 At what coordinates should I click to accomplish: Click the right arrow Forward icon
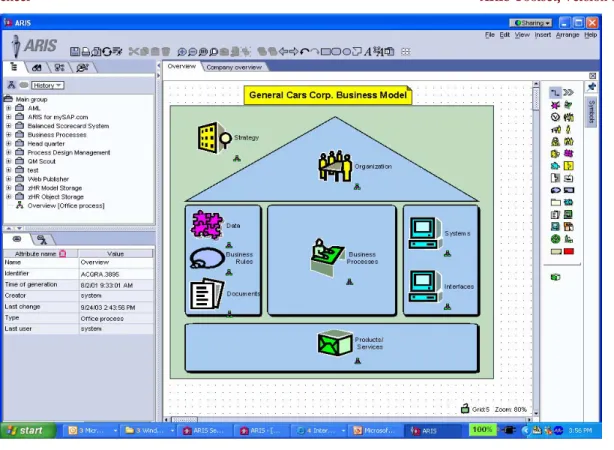click(294, 51)
